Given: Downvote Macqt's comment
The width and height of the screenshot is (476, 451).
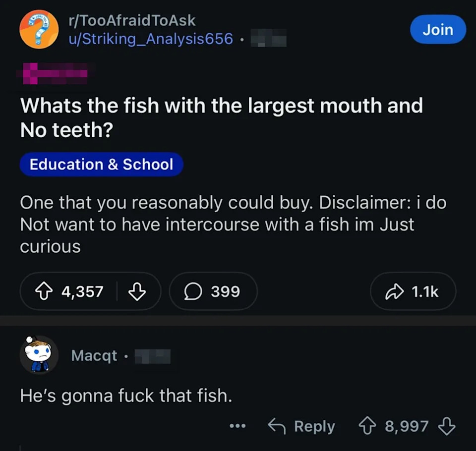Looking at the screenshot, I should [x=447, y=426].
